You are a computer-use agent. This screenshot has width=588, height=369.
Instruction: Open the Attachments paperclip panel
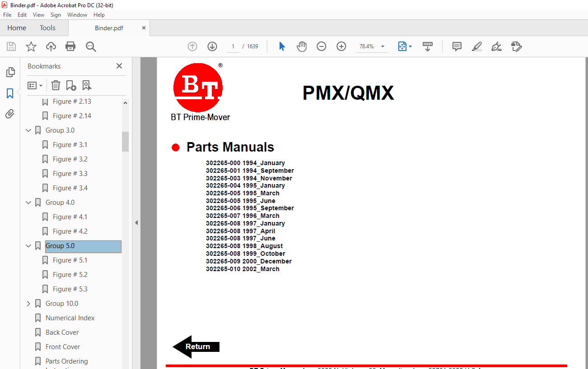pyautogui.click(x=10, y=114)
